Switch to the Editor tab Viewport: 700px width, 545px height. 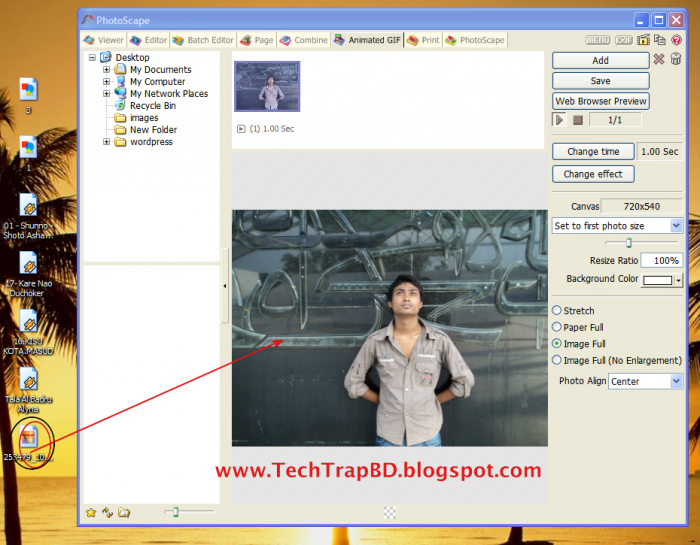coord(148,40)
